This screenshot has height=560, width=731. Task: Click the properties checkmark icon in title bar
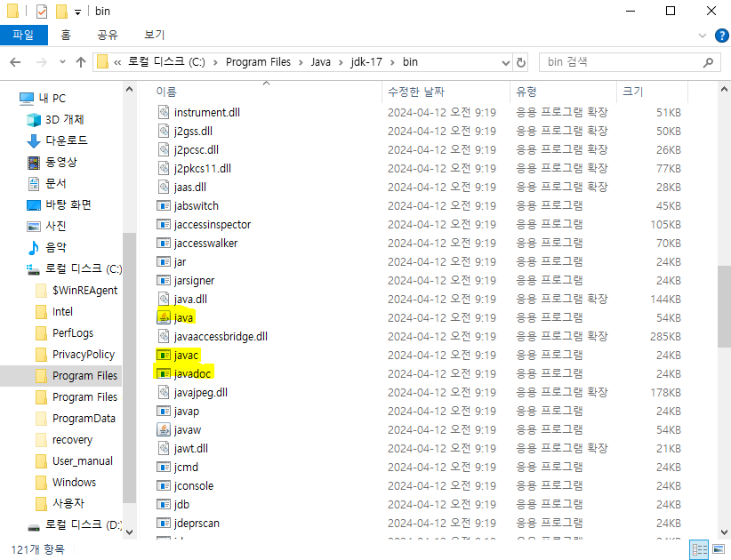(42, 12)
